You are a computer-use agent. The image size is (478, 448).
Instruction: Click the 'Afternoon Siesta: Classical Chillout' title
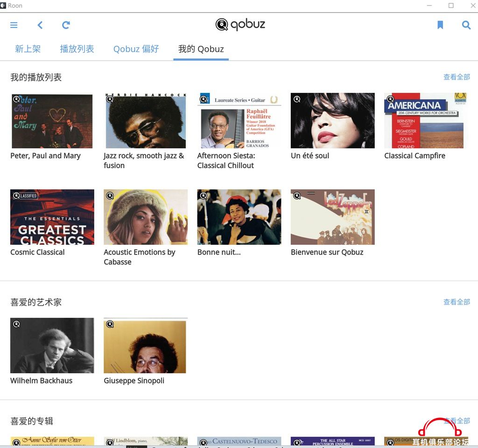pos(226,161)
